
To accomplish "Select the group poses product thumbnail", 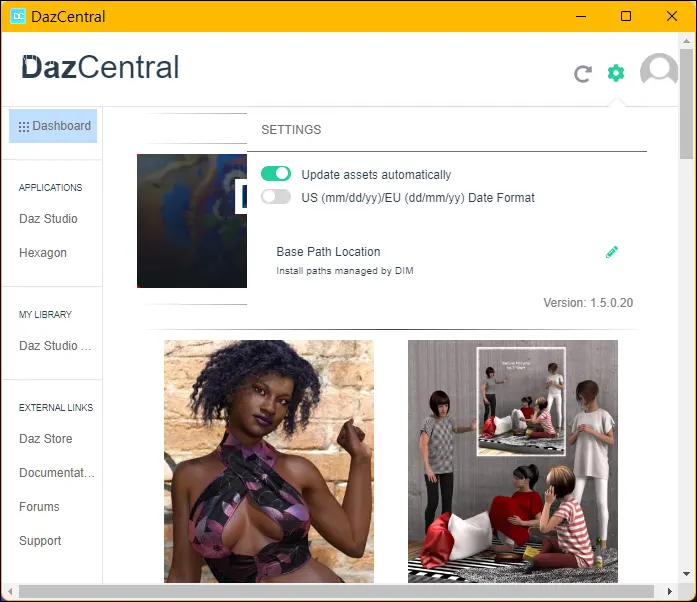I will [x=513, y=462].
